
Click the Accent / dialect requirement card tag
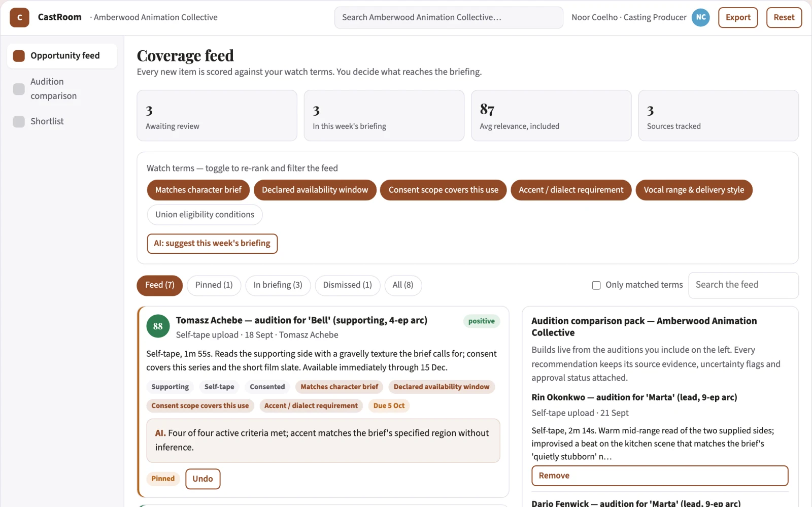tap(311, 406)
